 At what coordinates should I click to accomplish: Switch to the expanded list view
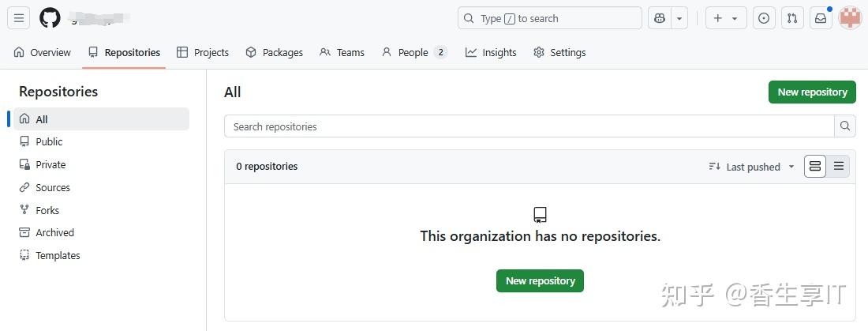pos(815,167)
